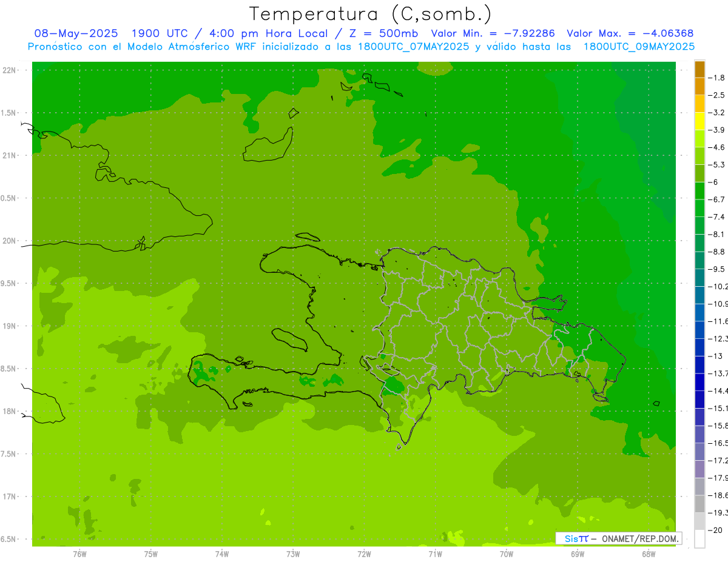Image resolution: width=728 pixels, height=562 pixels.
Task: Click the "-6.7" colorbar value
Action: pyautogui.click(x=716, y=199)
